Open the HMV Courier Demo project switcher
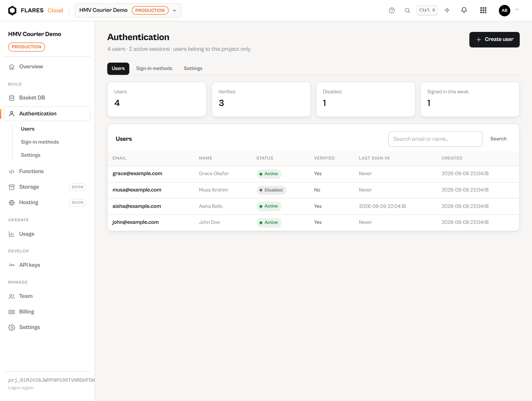 click(128, 10)
